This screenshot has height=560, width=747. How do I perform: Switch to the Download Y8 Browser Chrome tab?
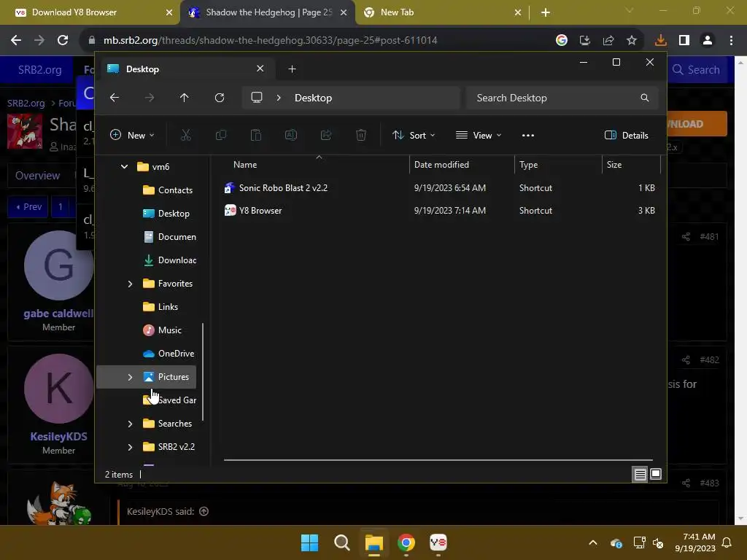pos(90,12)
